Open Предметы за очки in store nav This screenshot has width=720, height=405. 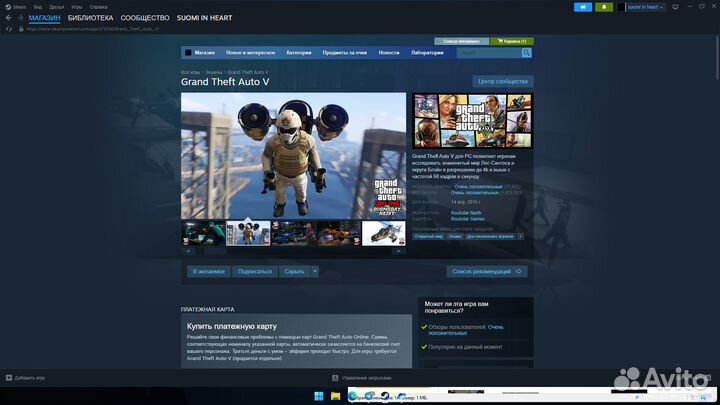click(345, 53)
